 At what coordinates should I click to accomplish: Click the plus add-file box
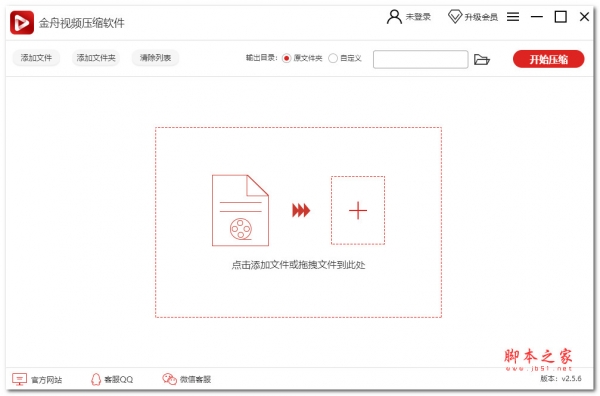tap(358, 210)
